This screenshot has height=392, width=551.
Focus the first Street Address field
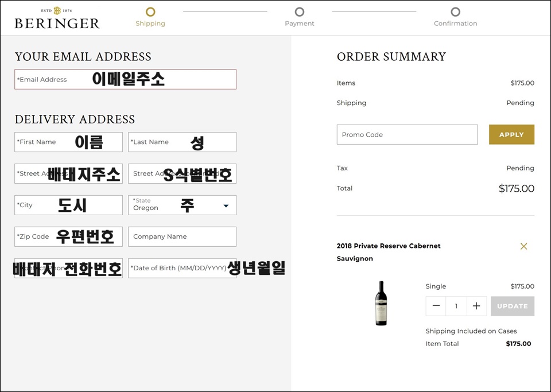[x=68, y=173]
